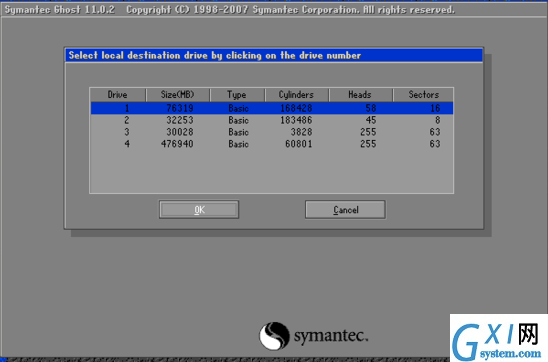Click the 476940 size value
This screenshot has height=362, width=548.
pyautogui.click(x=177, y=144)
